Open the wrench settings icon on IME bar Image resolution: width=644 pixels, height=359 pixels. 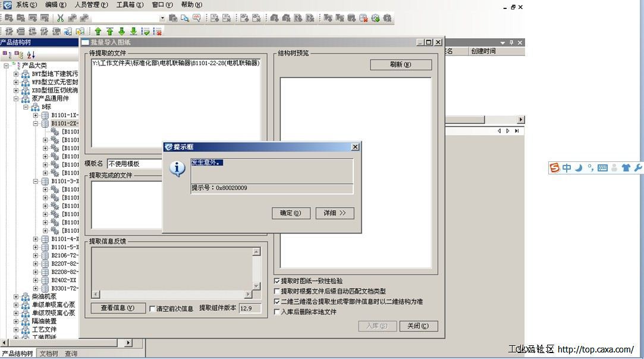(x=638, y=168)
